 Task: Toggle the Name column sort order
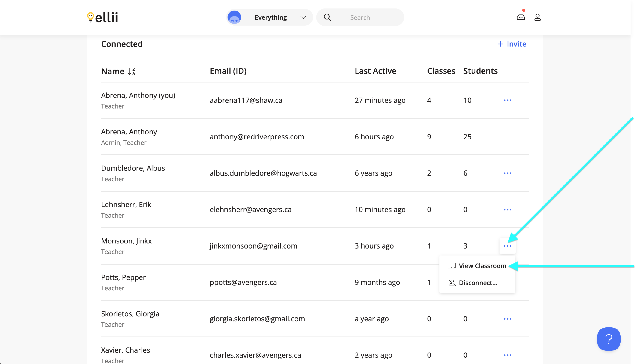tap(131, 71)
